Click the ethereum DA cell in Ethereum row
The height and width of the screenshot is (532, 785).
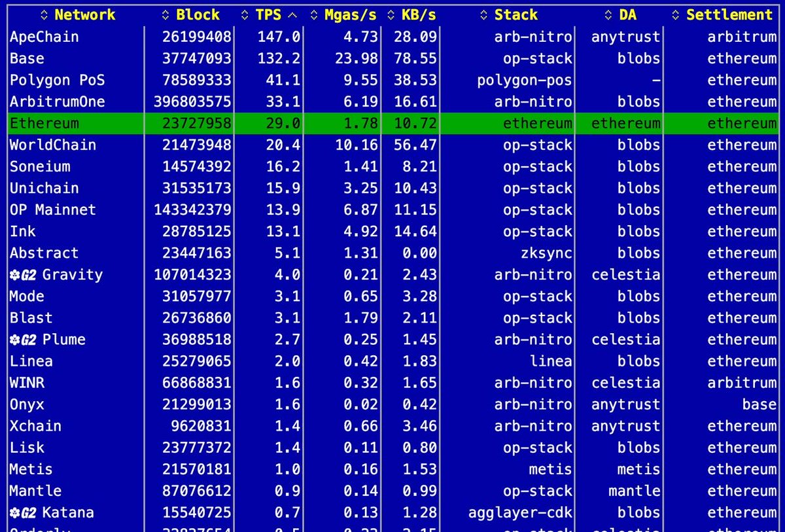point(626,124)
